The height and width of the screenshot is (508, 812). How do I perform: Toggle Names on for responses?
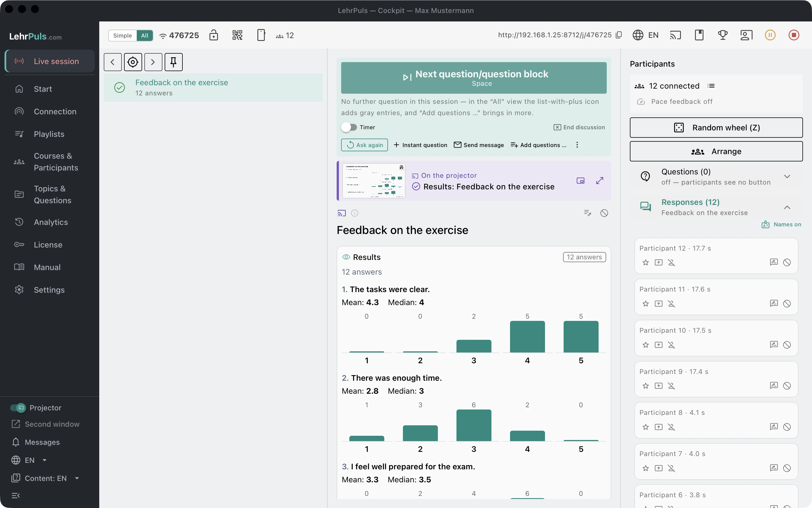tap(781, 224)
